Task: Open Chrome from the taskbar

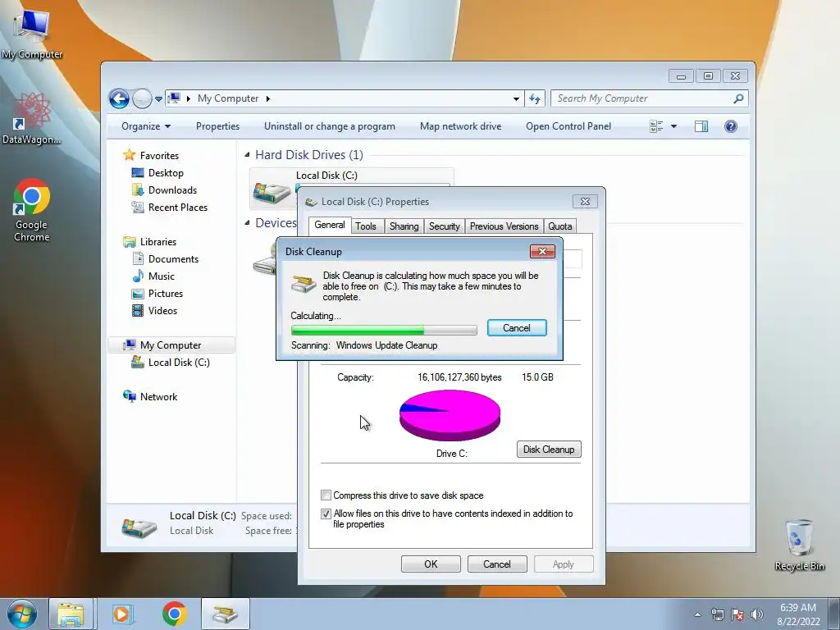Action: (174, 614)
